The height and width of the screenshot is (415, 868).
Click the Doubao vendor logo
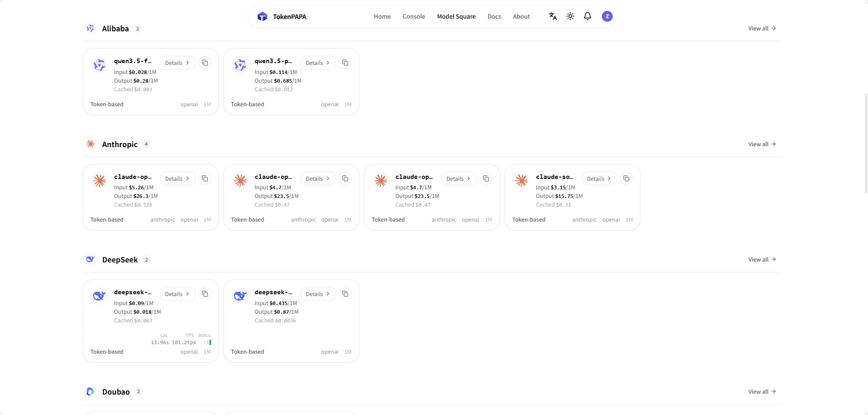click(90, 391)
